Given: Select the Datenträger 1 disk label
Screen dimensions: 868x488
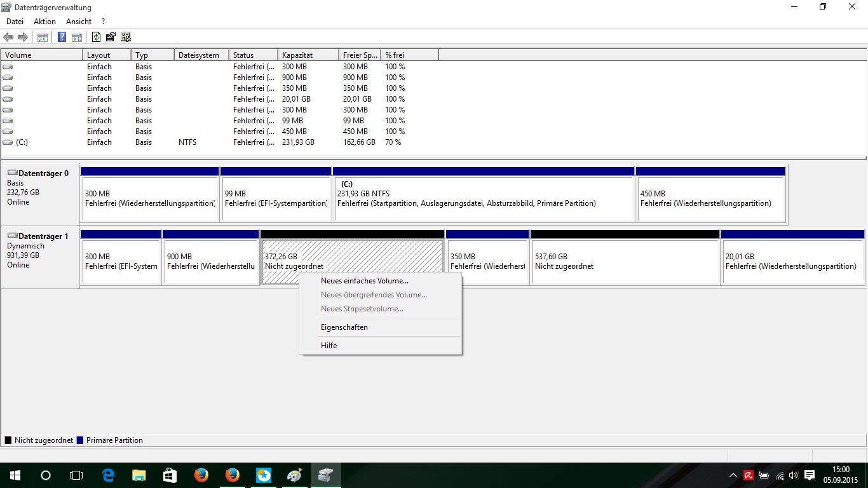Looking at the screenshot, I should pos(40,258).
